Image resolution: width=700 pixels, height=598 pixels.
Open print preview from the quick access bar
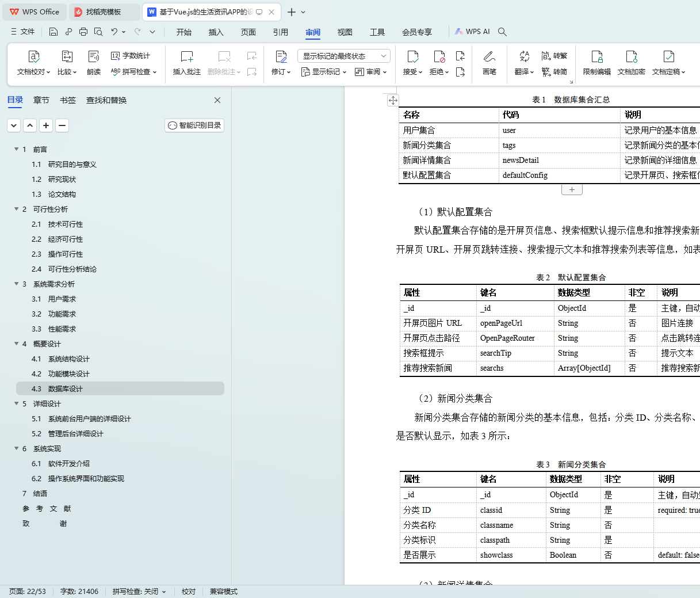point(98,32)
